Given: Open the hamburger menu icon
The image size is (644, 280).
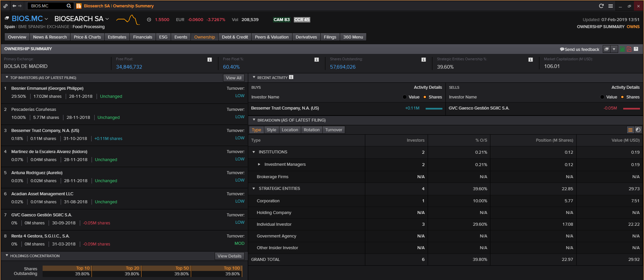Looking at the screenshot, I should 610,6.
